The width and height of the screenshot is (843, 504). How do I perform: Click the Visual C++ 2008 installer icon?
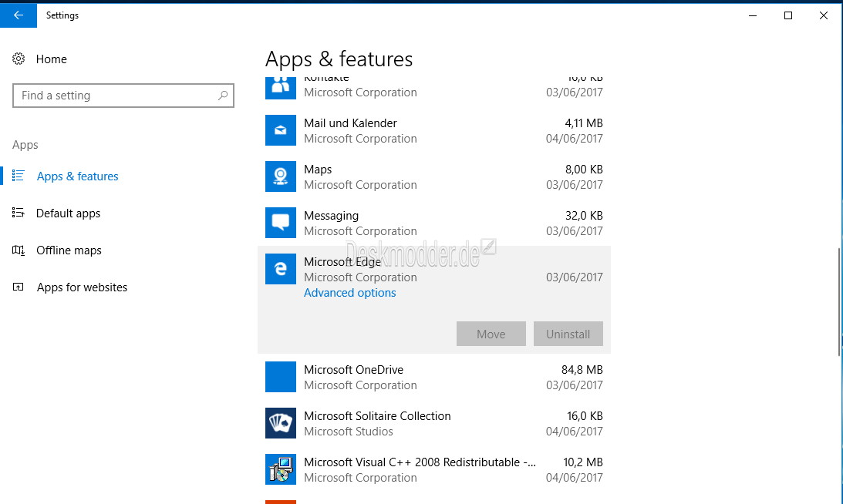point(281,469)
